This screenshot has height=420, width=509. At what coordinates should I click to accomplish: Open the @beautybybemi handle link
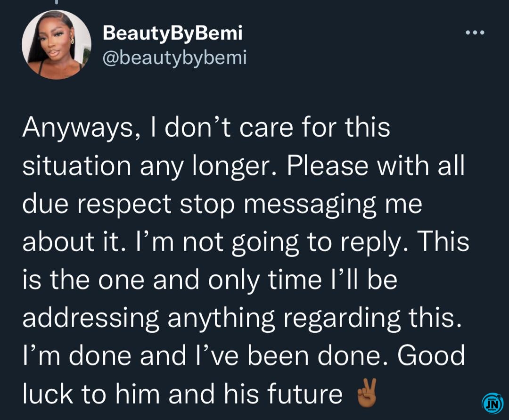click(x=175, y=58)
